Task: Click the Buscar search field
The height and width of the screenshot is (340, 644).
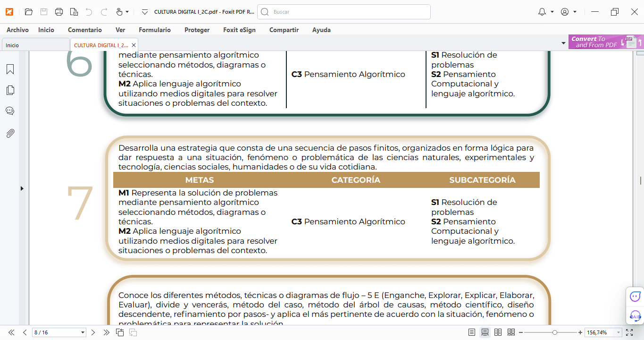Action: point(343,12)
